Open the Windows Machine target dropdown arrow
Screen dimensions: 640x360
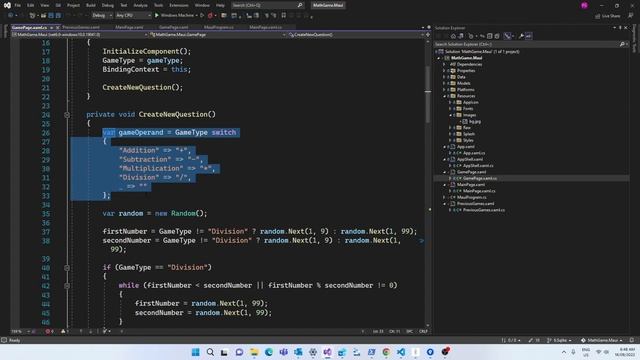(x=197, y=16)
